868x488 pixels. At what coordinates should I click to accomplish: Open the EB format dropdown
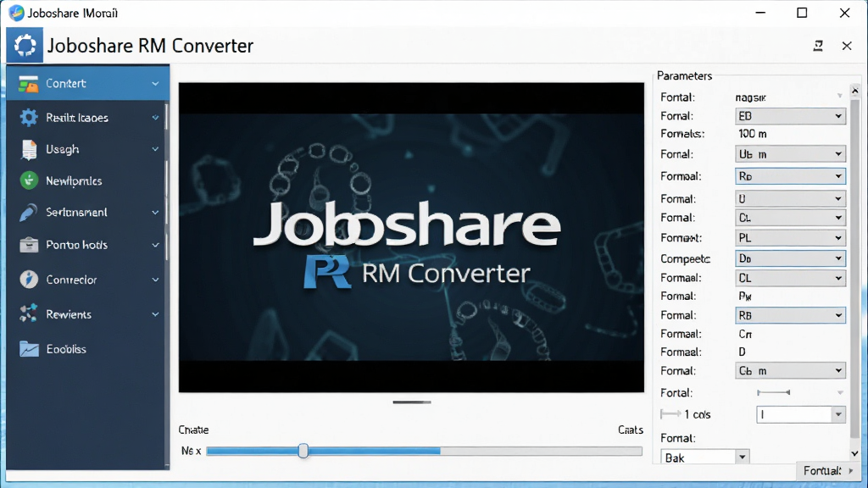click(790, 115)
